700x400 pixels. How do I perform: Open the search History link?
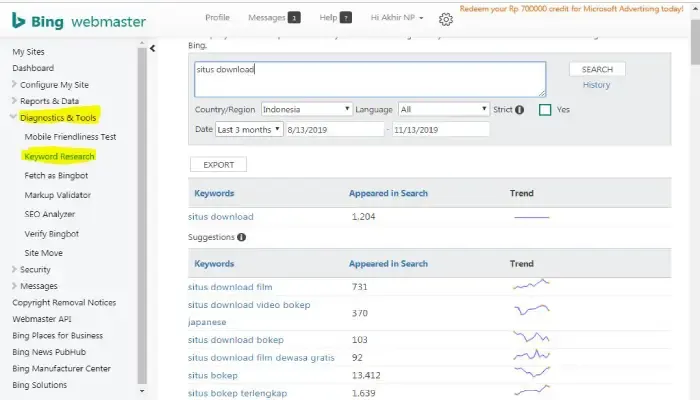[x=596, y=85]
